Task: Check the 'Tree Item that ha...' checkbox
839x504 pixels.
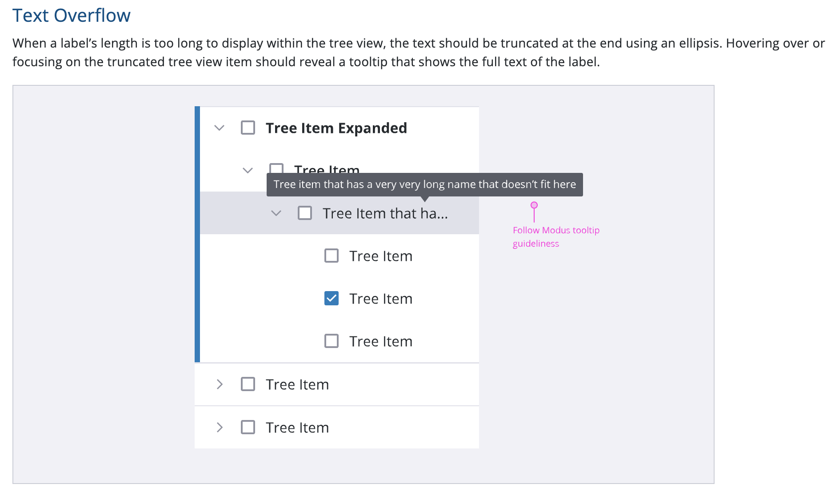Action: (x=305, y=213)
